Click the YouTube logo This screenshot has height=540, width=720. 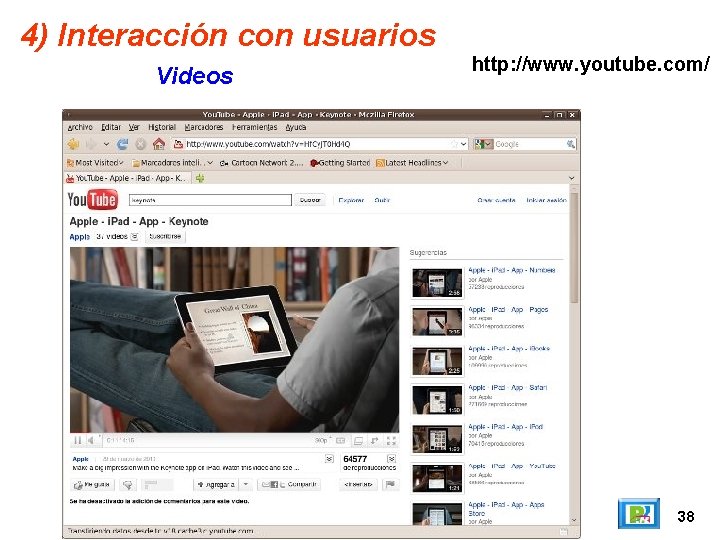[92, 200]
